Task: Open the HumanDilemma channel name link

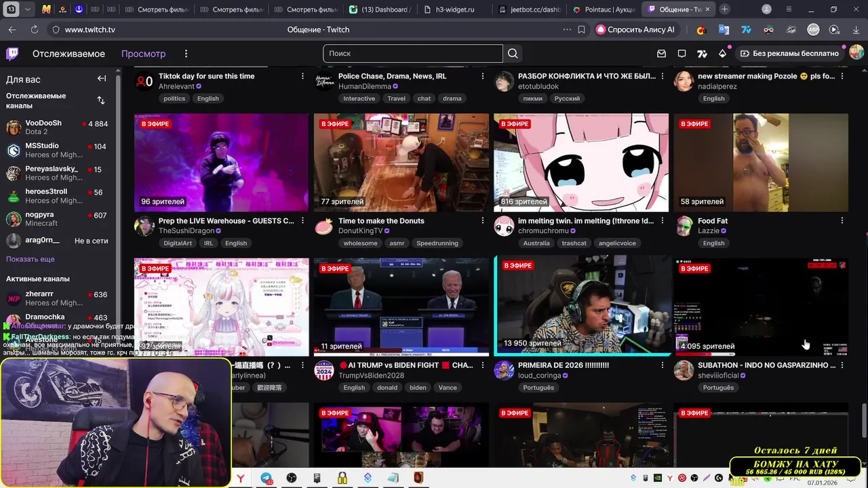Action: [x=365, y=87]
